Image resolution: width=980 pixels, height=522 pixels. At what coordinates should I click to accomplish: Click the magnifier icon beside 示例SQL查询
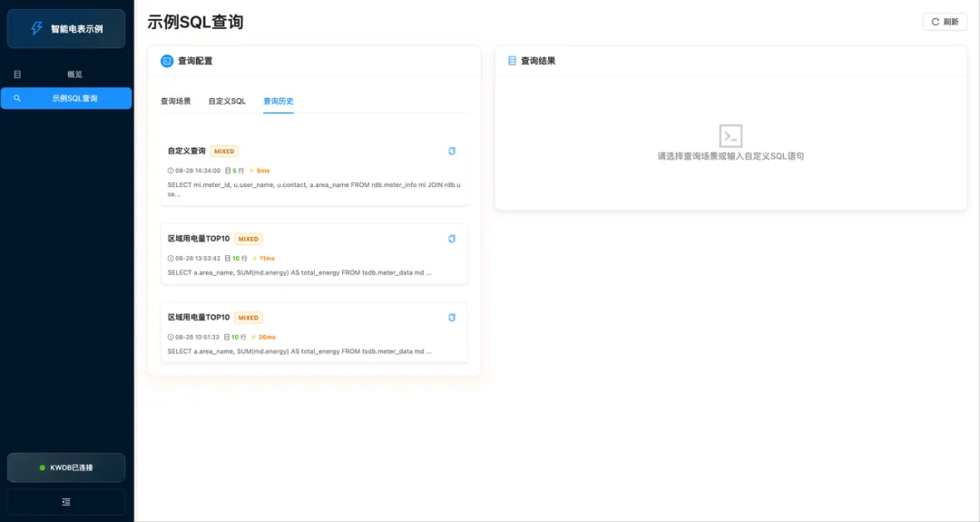click(x=17, y=98)
